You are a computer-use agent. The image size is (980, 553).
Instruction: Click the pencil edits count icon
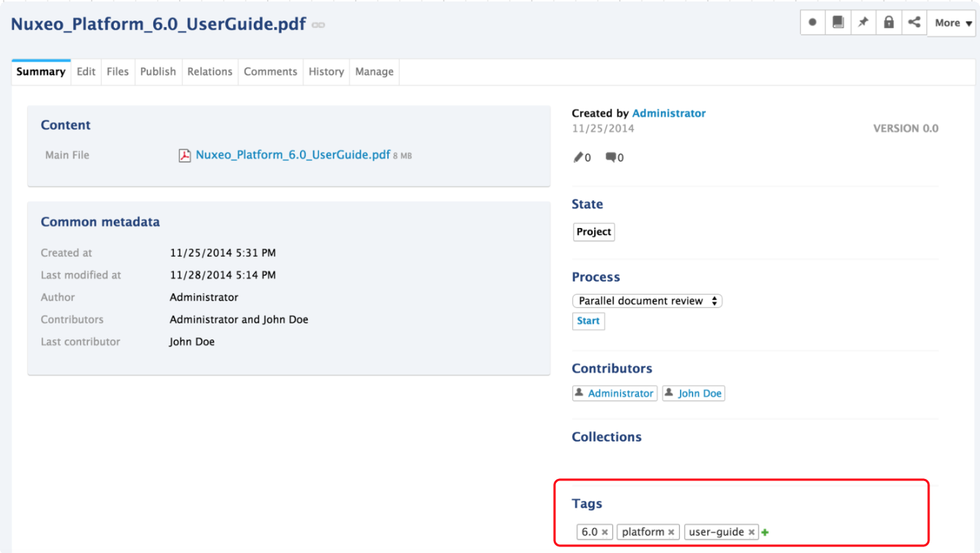coord(578,158)
